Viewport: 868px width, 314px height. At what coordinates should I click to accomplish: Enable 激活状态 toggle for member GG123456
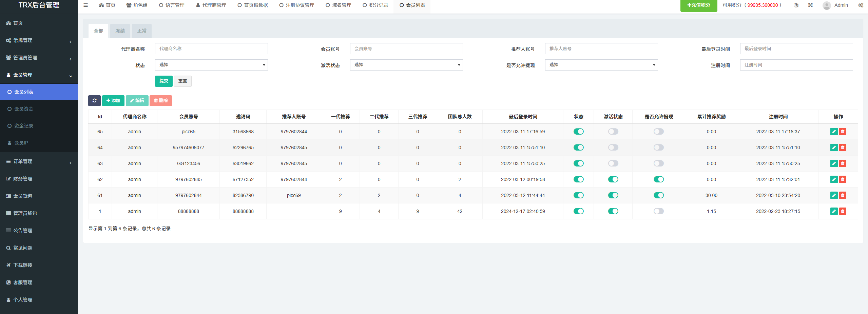click(x=613, y=163)
